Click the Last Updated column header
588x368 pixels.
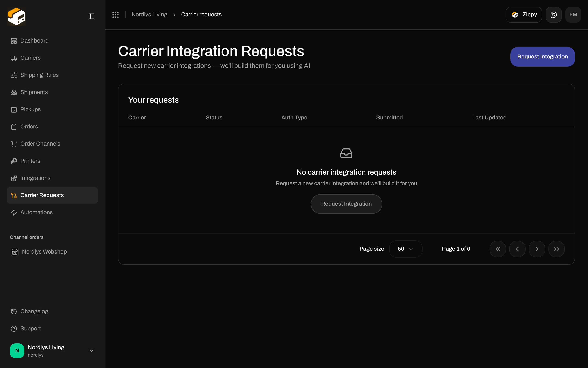(x=489, y=118)
